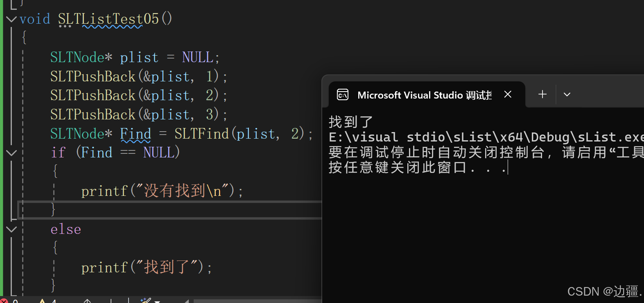The height and width of the screenshot is (303, 644).
Task: Click the line 'SLTNode* plist = NULL;'
Action: coord(135,57)
